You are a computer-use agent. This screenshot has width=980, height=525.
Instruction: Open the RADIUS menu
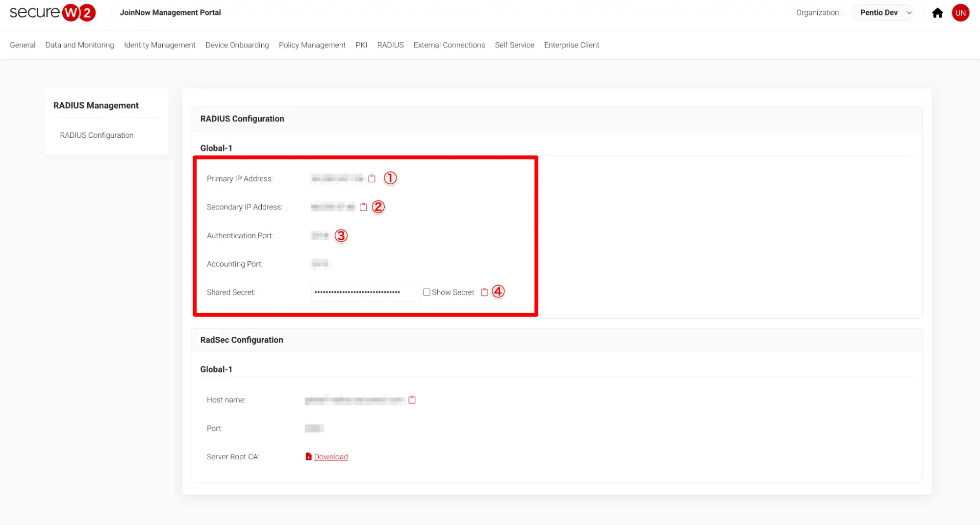[390, 45]
